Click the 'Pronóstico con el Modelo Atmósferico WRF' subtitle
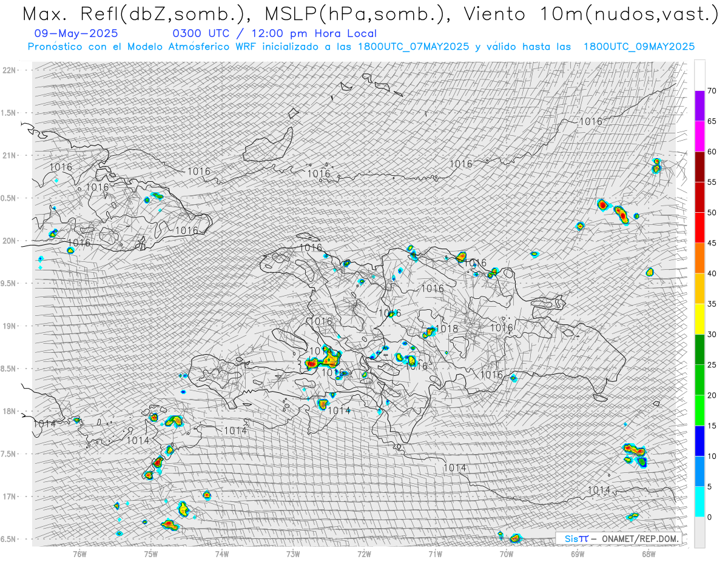This screenshot has width=728, height=562. click(361, 47)
